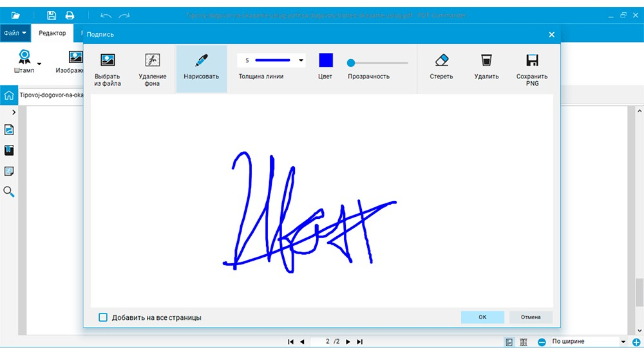Open the 'По ширине' zoom dropdown
Image resolution: width=644 pixels, height=354 pixels.
coord(588,341)
